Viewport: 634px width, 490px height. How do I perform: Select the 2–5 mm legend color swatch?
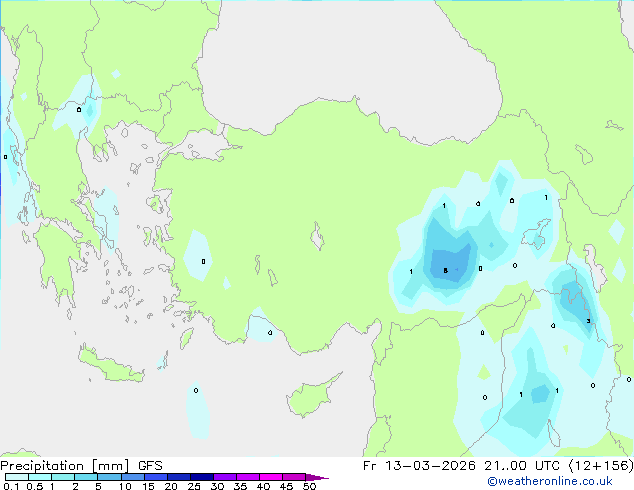(x=86, y=477)
